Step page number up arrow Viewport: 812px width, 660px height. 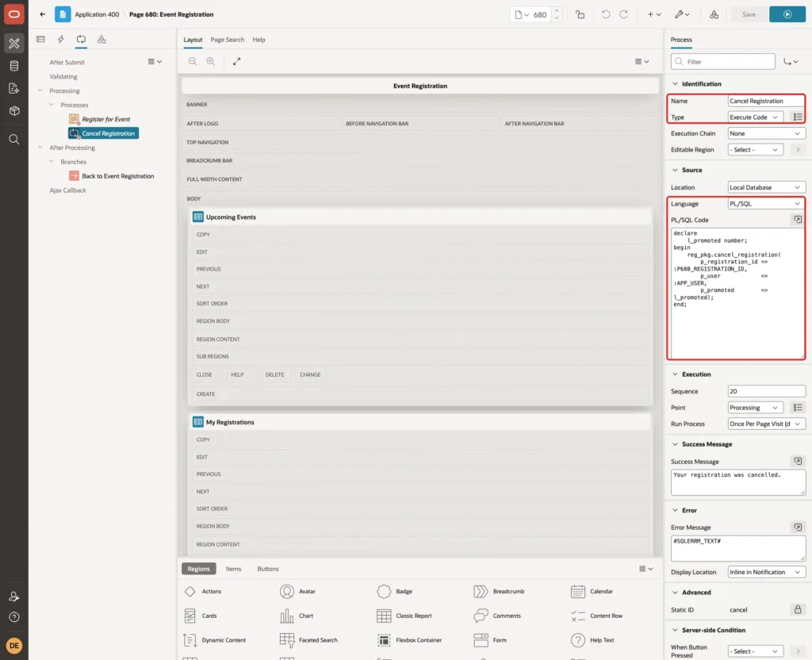(557, 10)
